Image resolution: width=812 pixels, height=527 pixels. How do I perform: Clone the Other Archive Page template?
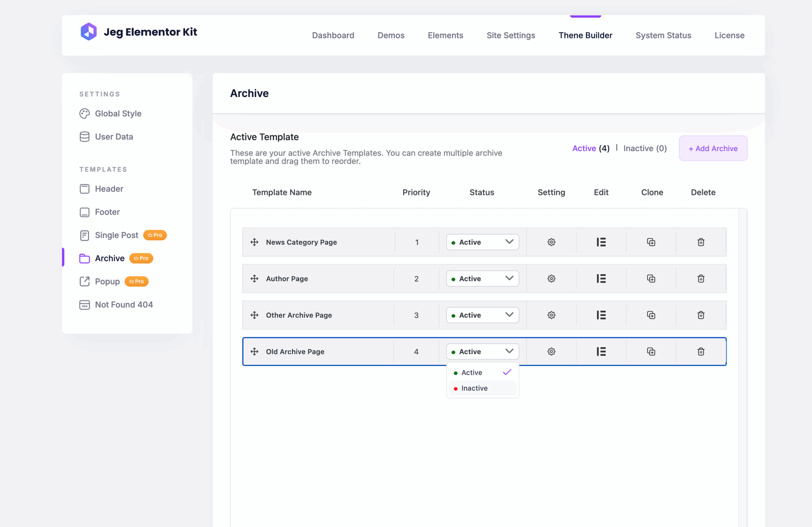click(651, 315)
